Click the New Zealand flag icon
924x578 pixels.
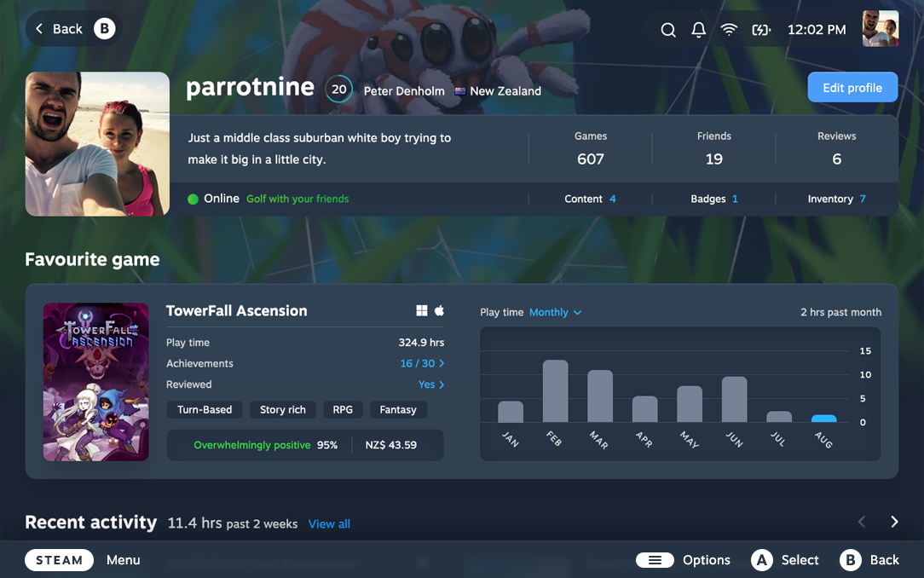pos(460,90)
